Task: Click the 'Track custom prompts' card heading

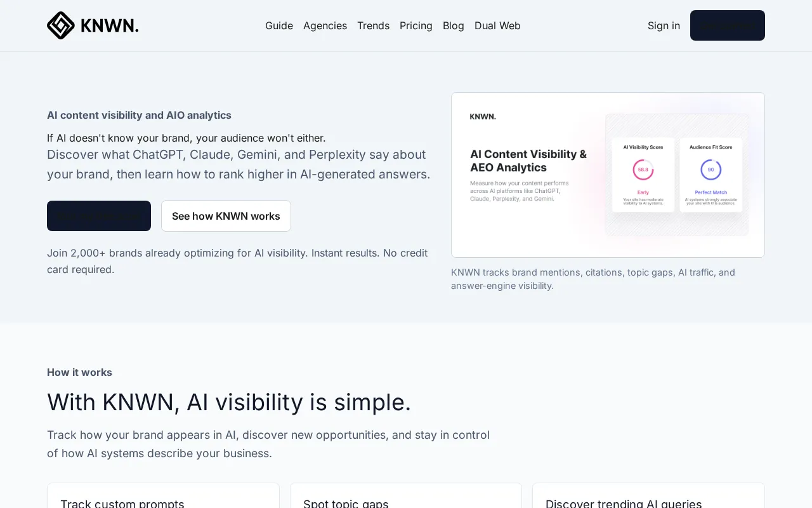Action: click(122, 504)
